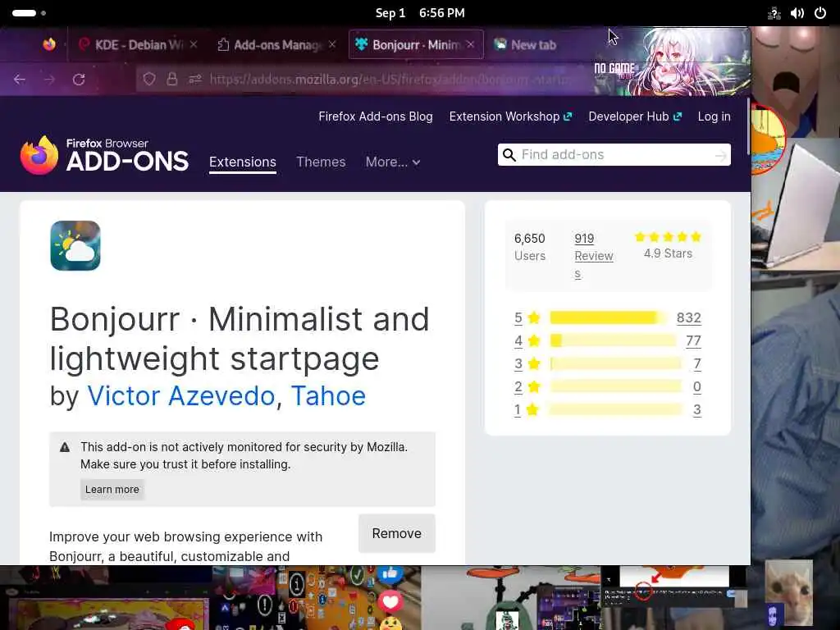Expand the More... dropdown menu
The image size is (840, 630).
click(393, 162)
